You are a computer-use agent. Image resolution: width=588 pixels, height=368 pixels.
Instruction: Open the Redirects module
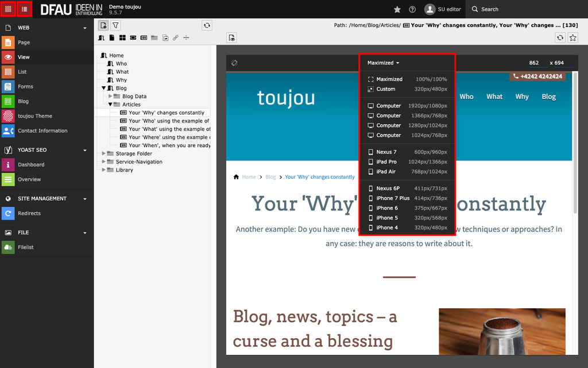click(x=29, y=213)
